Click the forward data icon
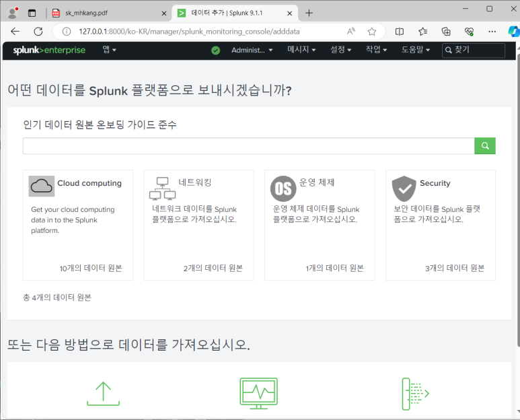This screenshot has height=420, width=520. 416,394
